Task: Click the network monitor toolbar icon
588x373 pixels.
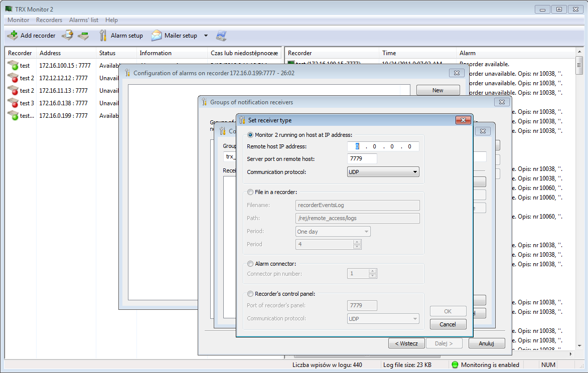Action: point(221,36)
